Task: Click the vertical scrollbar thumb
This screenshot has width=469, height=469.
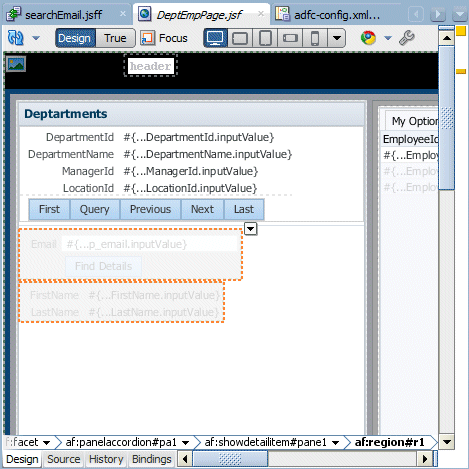Action: (x=447, y=118)
